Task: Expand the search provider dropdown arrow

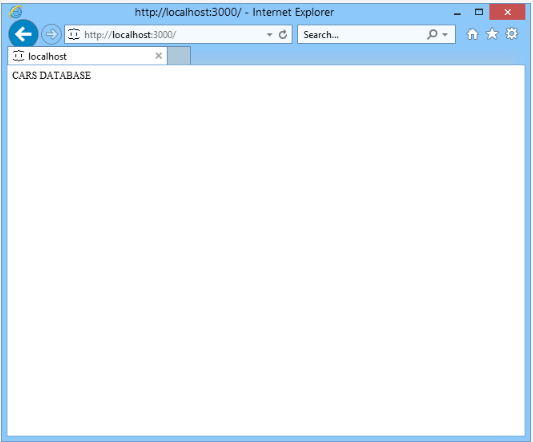Action: coord(445,34)
